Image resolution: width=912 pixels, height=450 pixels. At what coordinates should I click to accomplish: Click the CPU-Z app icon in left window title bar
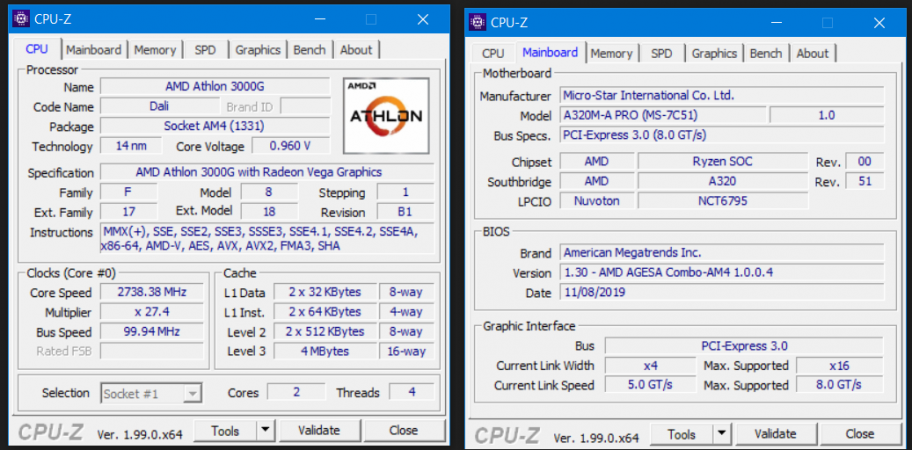coord(22,19)
